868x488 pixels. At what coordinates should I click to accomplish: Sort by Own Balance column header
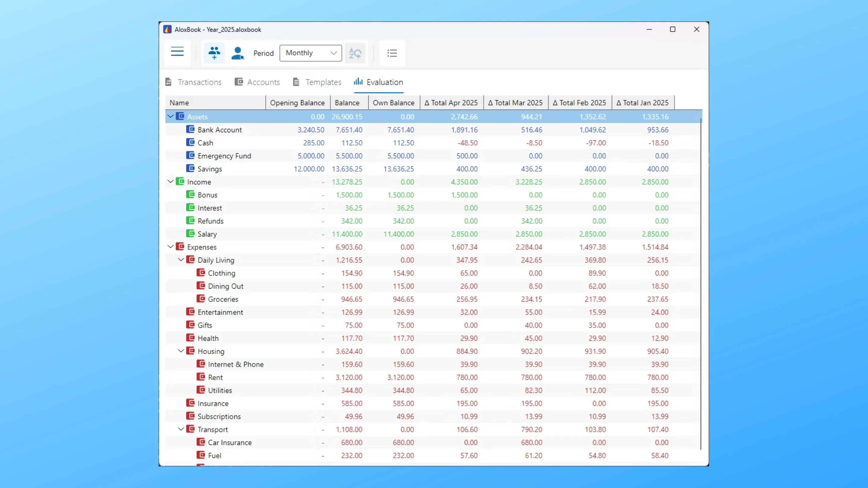tap(394, 103)
